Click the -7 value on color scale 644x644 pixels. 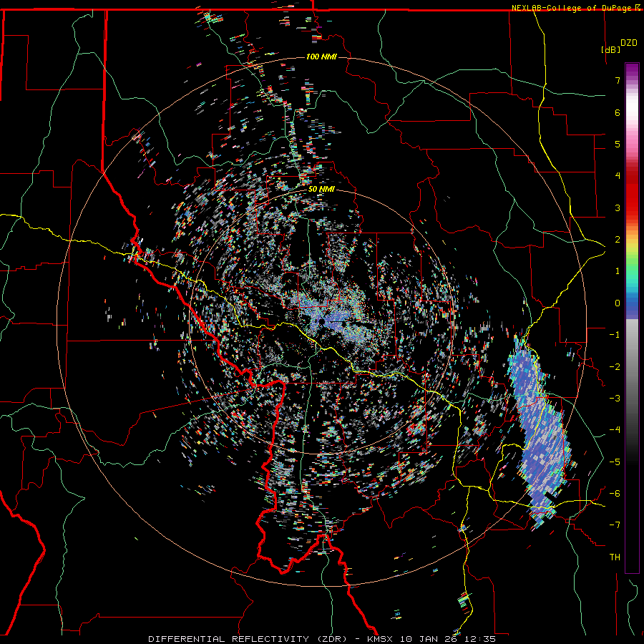pos(615,525)
